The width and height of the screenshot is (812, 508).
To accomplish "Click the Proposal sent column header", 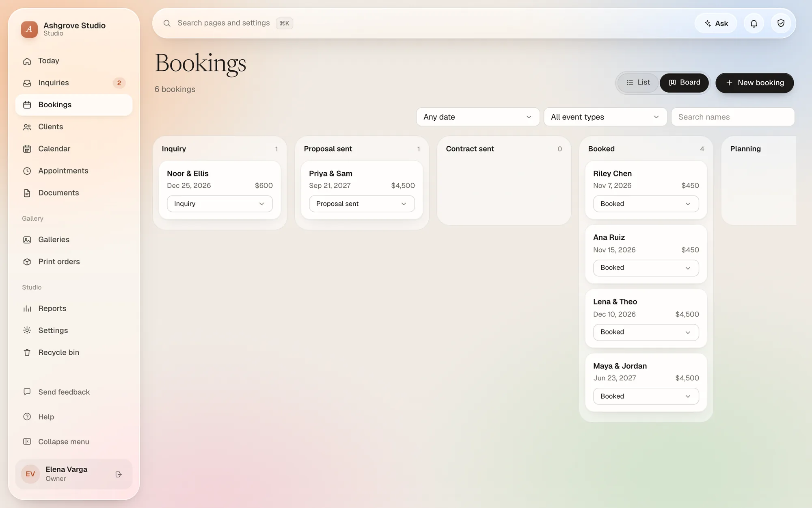I will coord(328,149).
